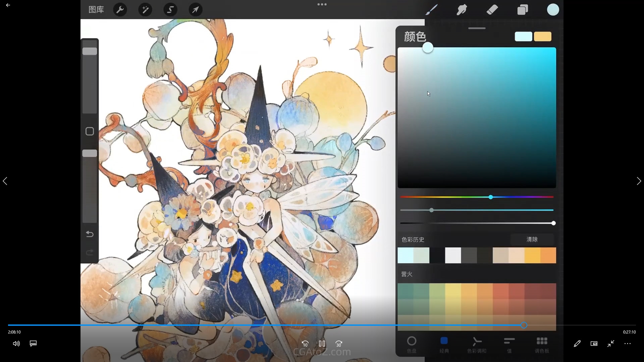Open the Layers panel icon
The width and height of the screenshot is (644, 362).
[523, 10]
